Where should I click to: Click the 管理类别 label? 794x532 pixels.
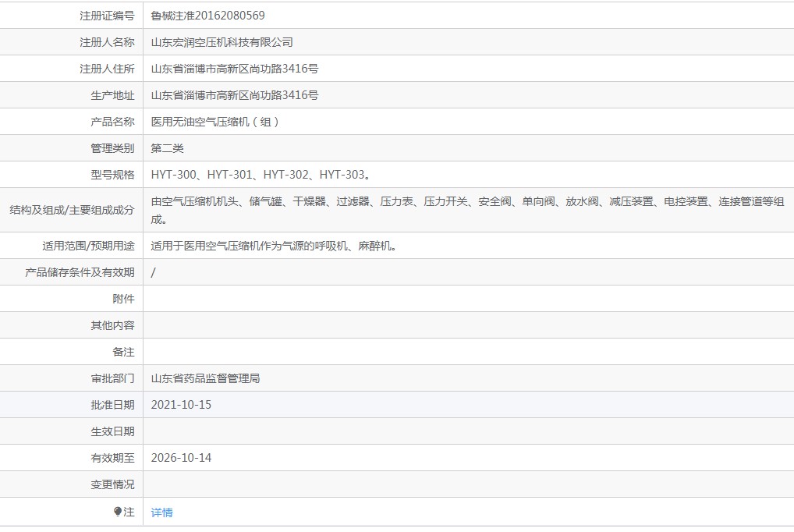112,148
